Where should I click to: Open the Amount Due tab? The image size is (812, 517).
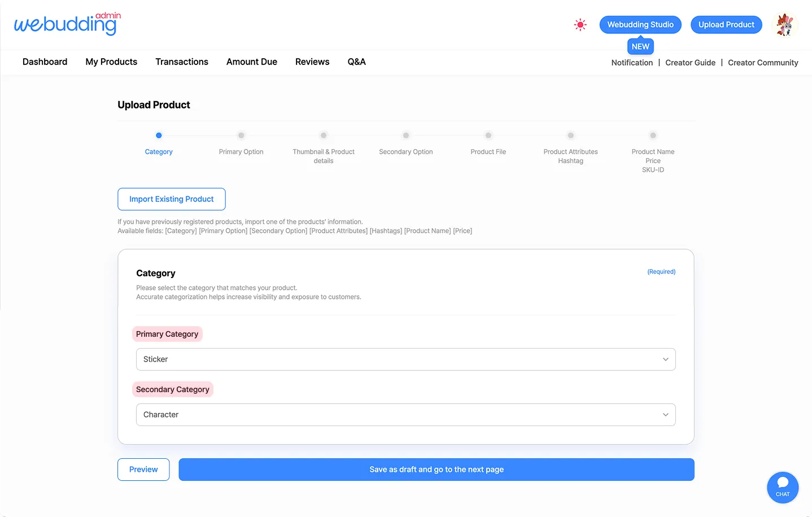coord(252,62)
